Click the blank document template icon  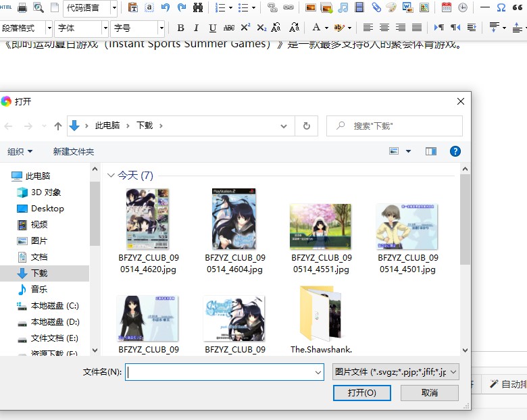click(x=55, y=7)
